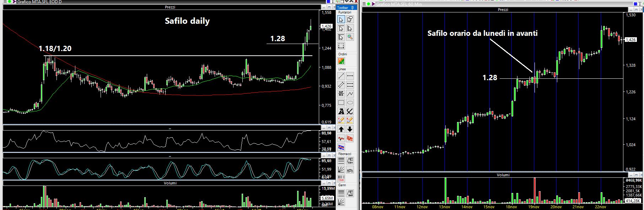Select the Fibonacci TIME zones tool
Screen dimensions: 644x210
point(341,178)
